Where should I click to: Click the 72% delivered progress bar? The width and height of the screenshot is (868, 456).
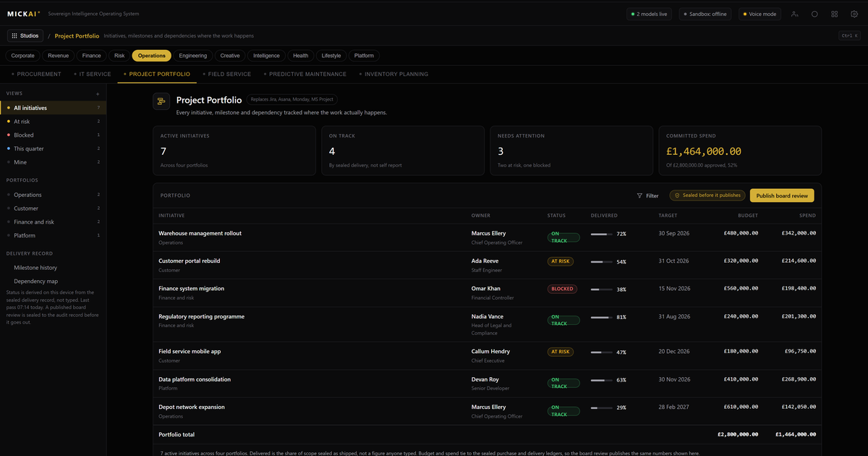pyautogui.click(x=601, y=234)
